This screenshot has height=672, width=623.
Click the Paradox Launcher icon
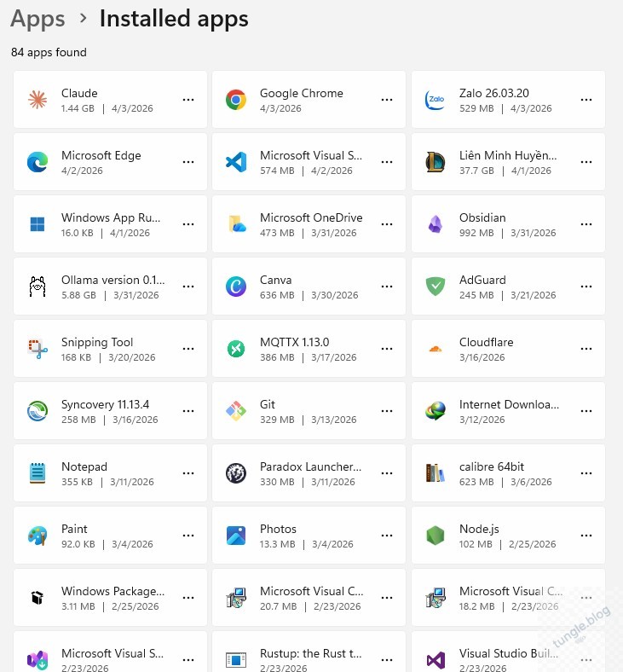[x=236, y=473]
